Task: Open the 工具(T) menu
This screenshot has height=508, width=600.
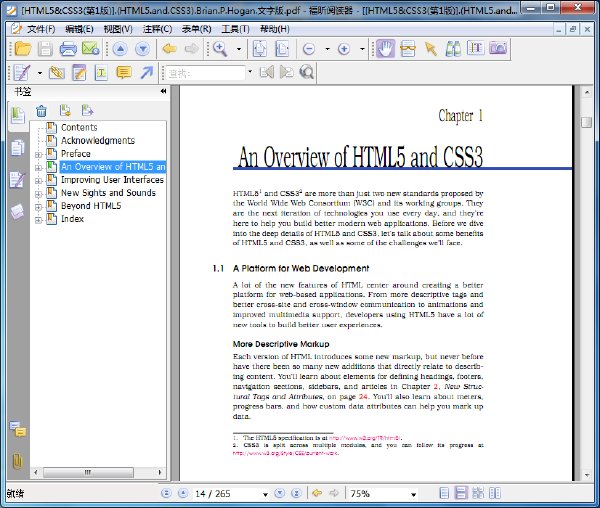Action: click(235, 29)
